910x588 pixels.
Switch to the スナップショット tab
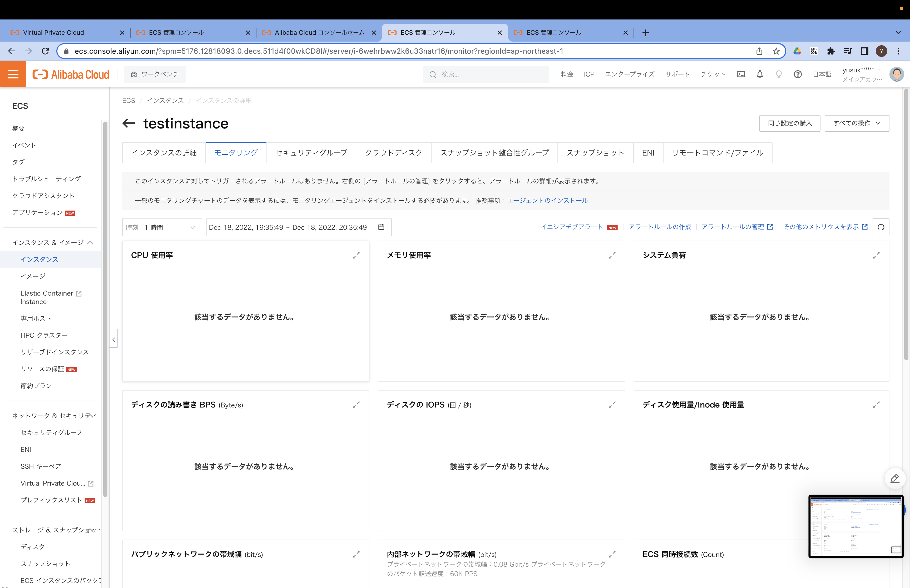[x=595, y=152]
